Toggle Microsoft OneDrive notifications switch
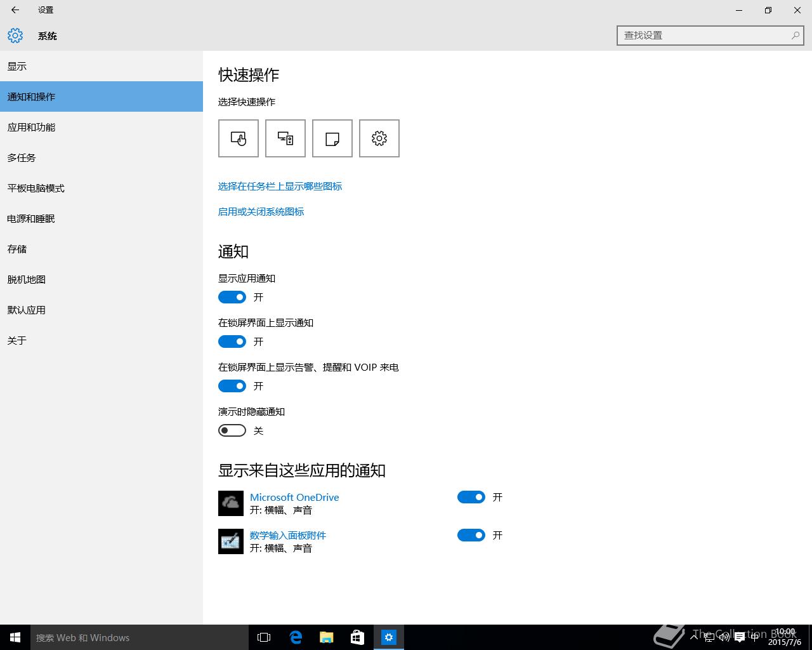812x650 pixels. (471, 497)
